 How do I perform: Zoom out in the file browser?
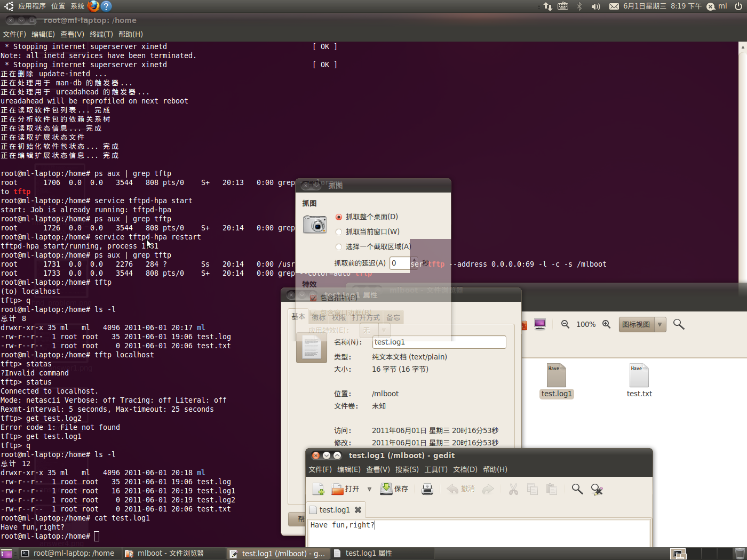coord(566,324)
